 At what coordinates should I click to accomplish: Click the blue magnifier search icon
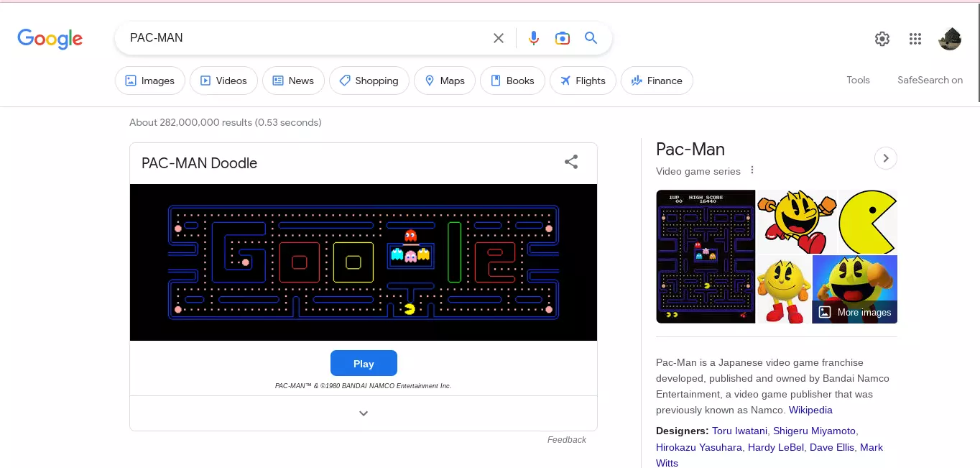(x=591, y=38)
